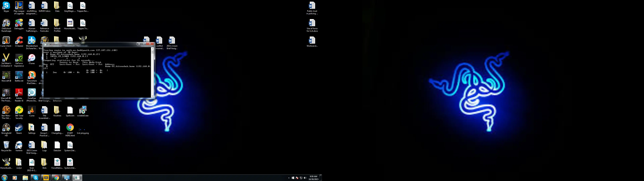The image size is (644, 181).
Task: Select the Data.bin file
Action: click(57, 146)
